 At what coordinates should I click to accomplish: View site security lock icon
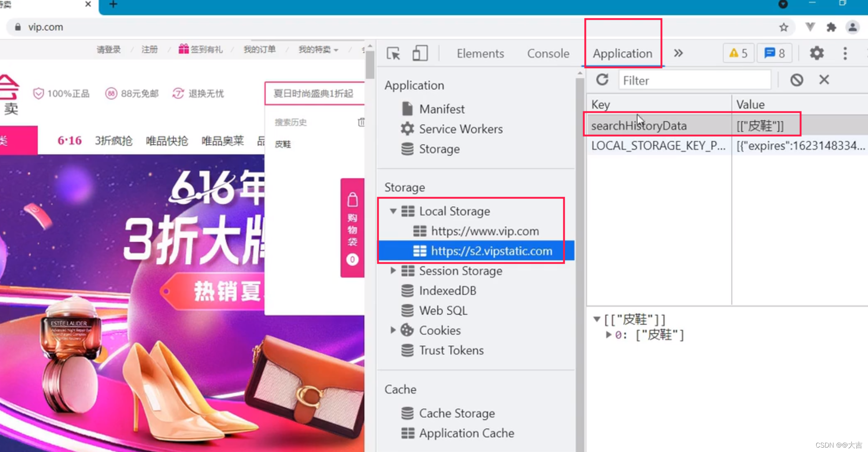[18, 27]
